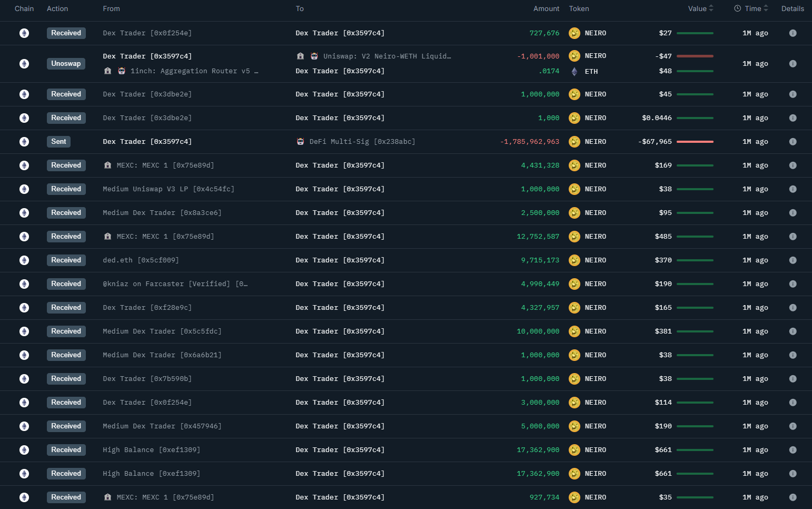Click the DeFi Multi-Sig entity icon
This screenshot has width=812, height=509.
tap(301, 142)
